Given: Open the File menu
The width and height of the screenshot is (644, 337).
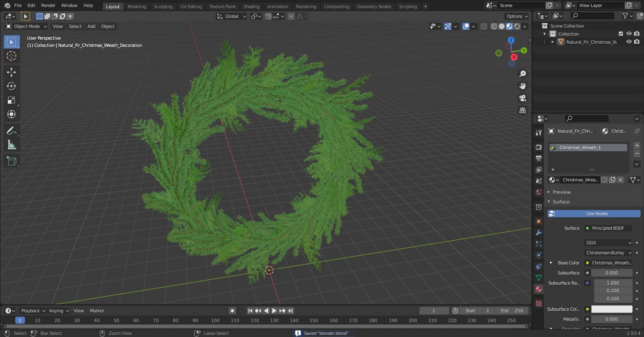Looking at the screenshot, I should tap(18, 5).
